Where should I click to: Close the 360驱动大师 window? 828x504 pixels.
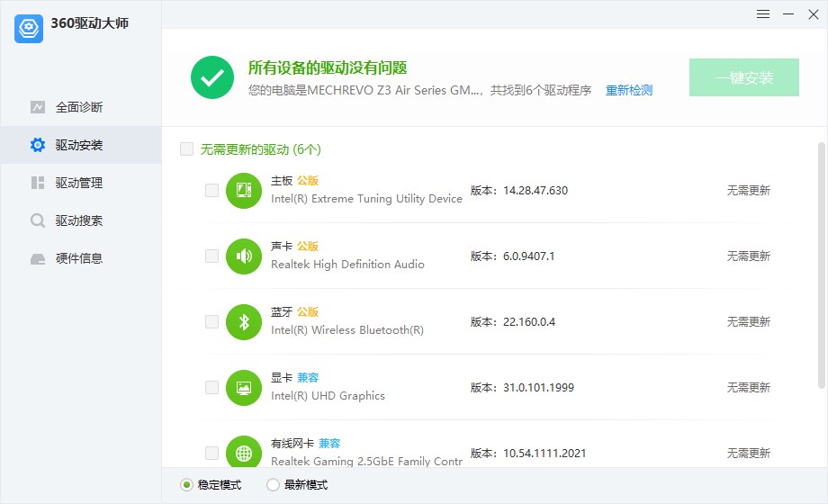(814, 14)
